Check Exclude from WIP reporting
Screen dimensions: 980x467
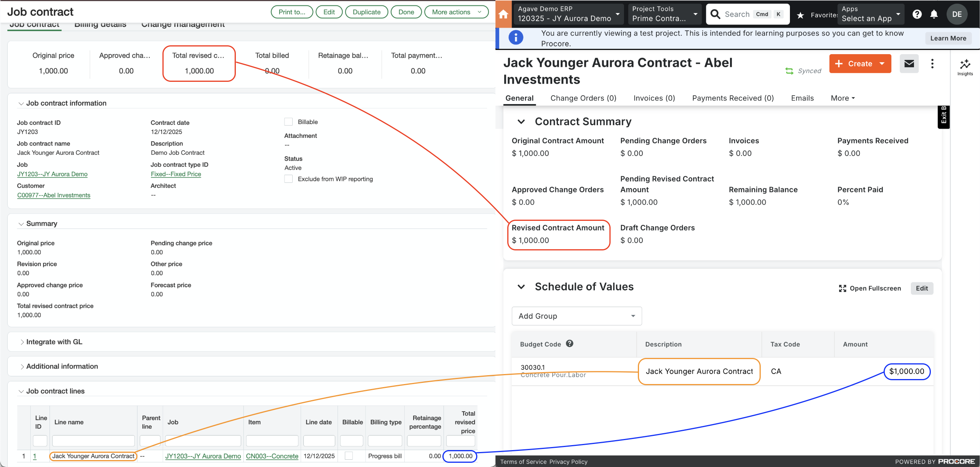tap(288, 179)
